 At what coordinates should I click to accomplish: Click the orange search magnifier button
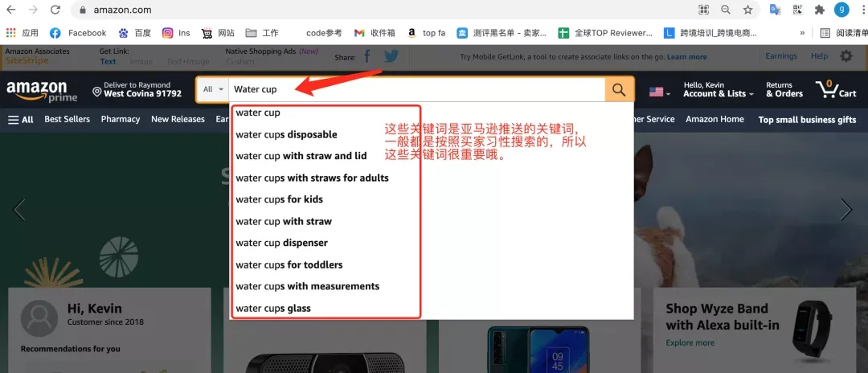point(619,90)
